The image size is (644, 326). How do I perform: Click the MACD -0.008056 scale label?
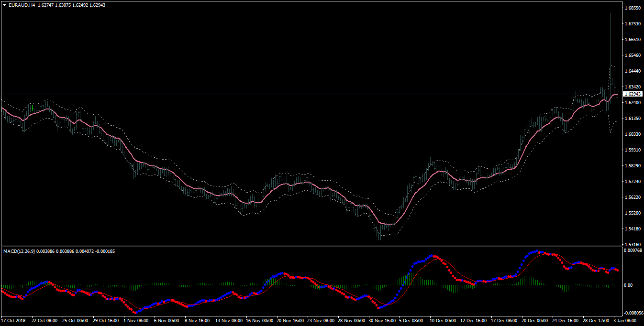click(633, 313)
